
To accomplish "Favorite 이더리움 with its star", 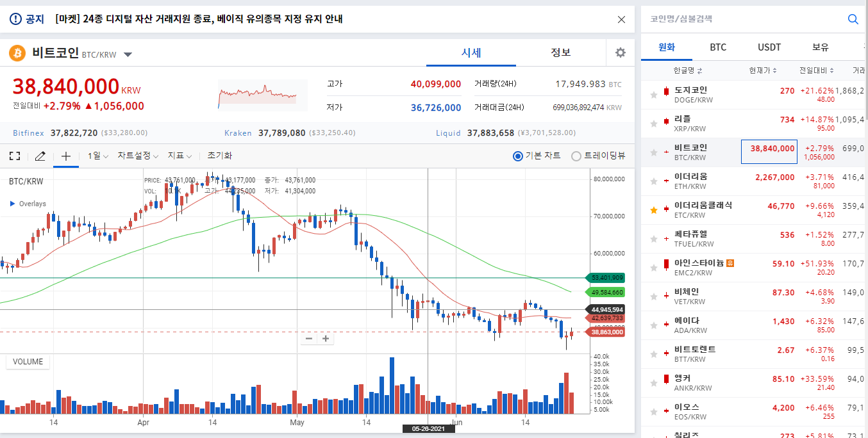I will pos(654,181).
